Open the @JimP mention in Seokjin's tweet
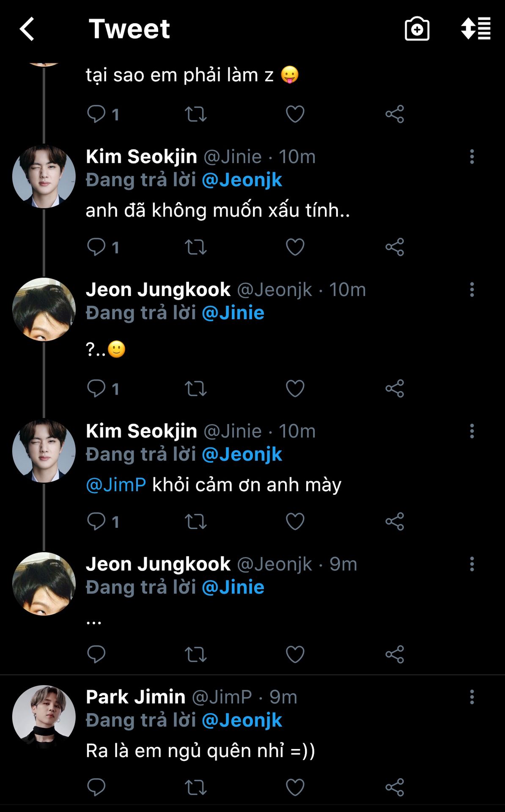Screen dimensions: 505x812 coord(116,485)
